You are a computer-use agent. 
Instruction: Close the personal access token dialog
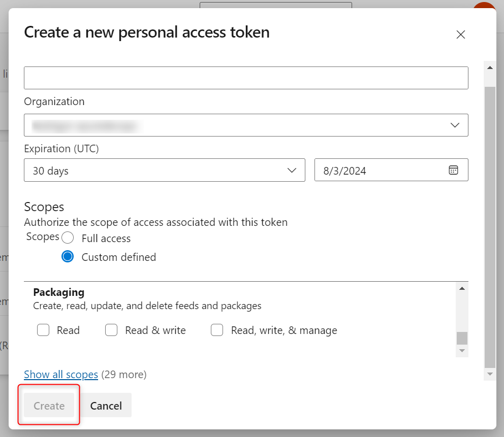[x=460, y=35]
